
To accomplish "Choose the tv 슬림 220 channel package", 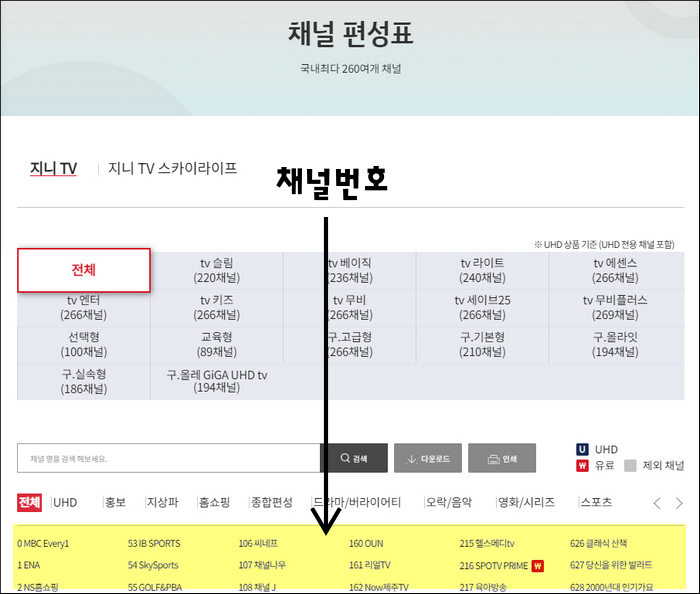I will 216,270.
